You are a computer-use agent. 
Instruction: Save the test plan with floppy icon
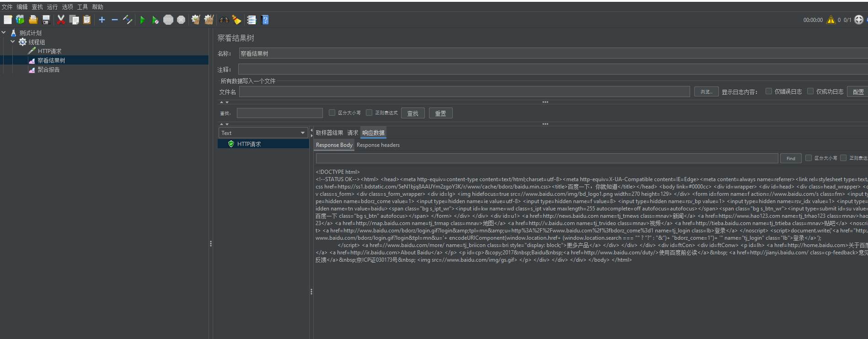point(46,20)
